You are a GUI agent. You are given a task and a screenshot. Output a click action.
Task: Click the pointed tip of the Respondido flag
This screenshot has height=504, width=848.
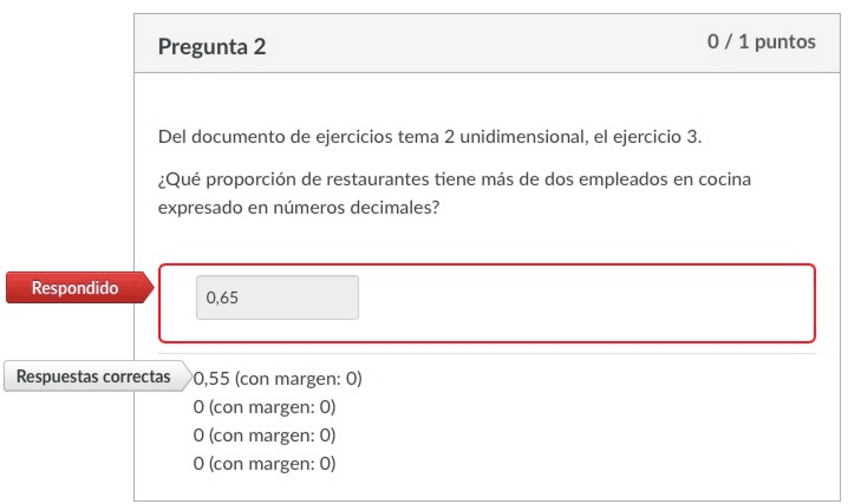150,289
